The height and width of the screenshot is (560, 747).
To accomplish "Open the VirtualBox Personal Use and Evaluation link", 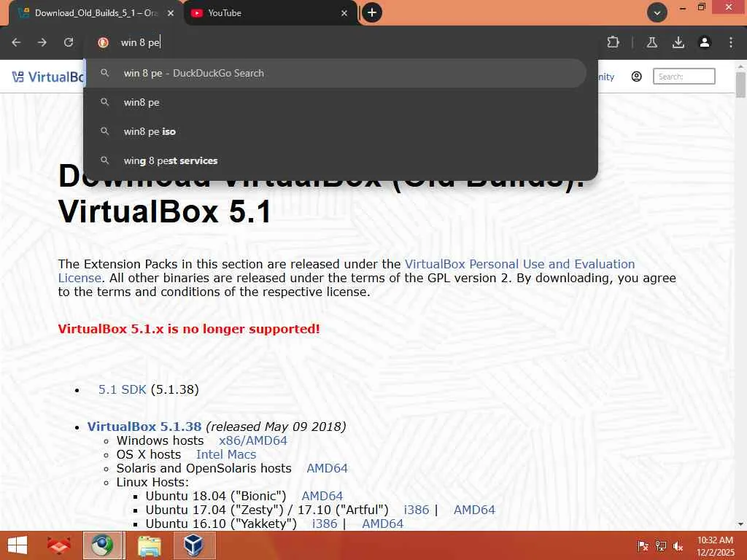I will point(519,264).
